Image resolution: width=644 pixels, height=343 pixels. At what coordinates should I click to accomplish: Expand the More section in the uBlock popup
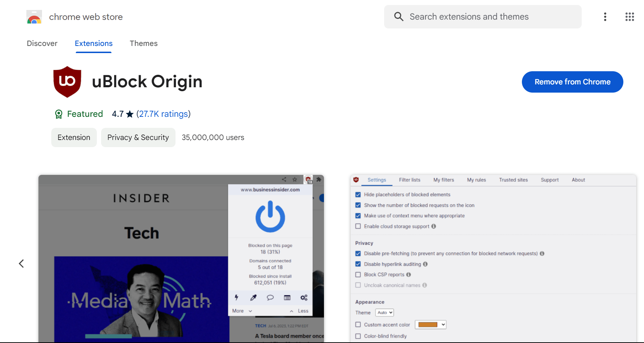(242, 311)
